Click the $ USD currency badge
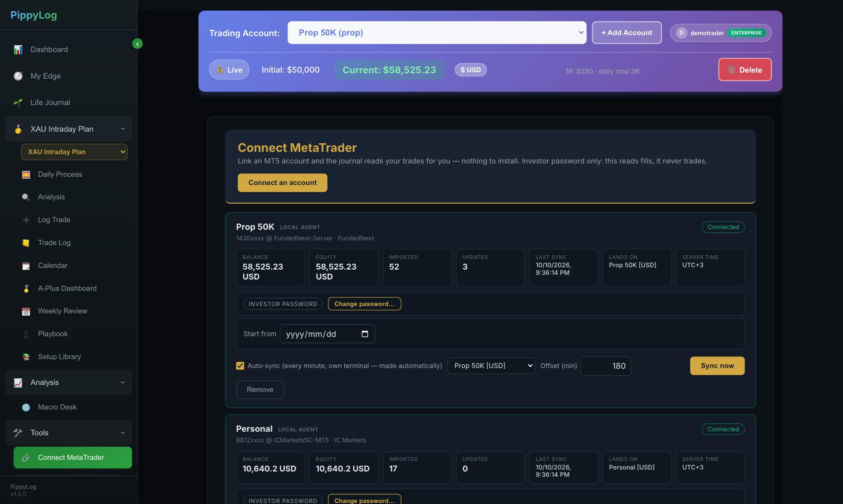Image resolution: width=843 pixels, height=504 pixels. pyautogui.click(x=470, y=70)
